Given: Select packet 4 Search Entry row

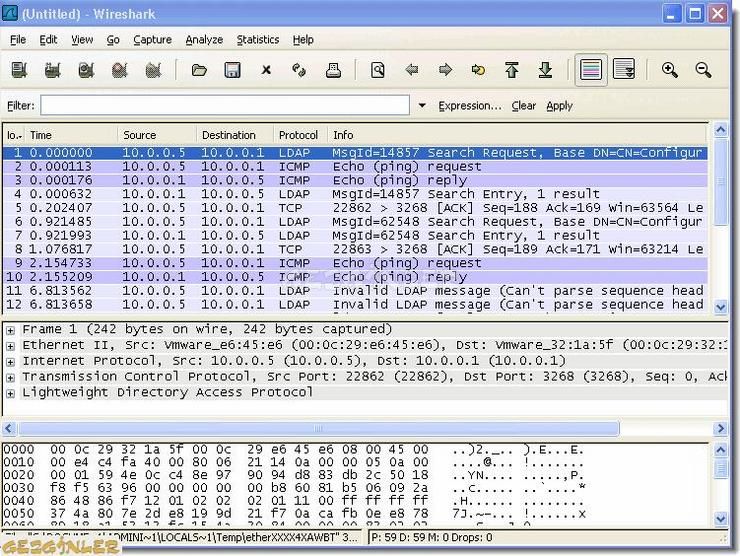Looking at the screenshot, I should [355, 194].
